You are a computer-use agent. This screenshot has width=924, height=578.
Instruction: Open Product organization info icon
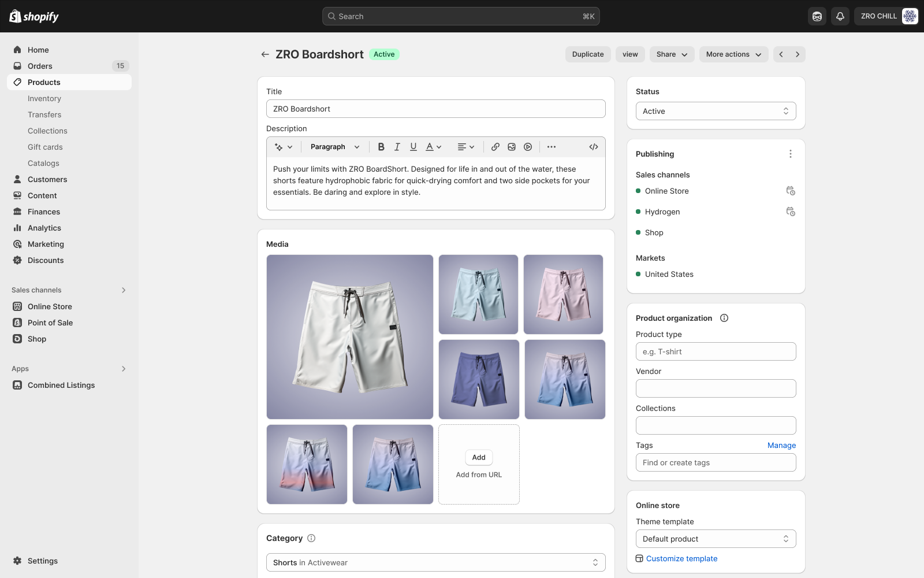tap(724, 318)
